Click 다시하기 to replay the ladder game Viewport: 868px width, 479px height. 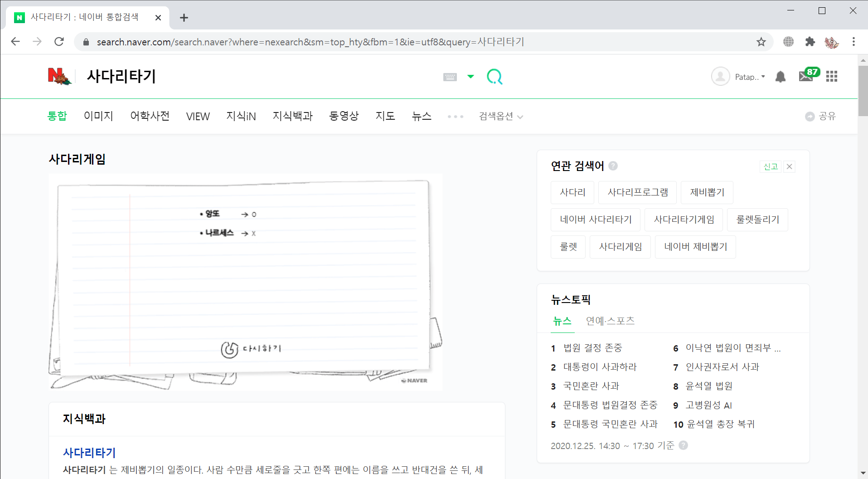251,349
